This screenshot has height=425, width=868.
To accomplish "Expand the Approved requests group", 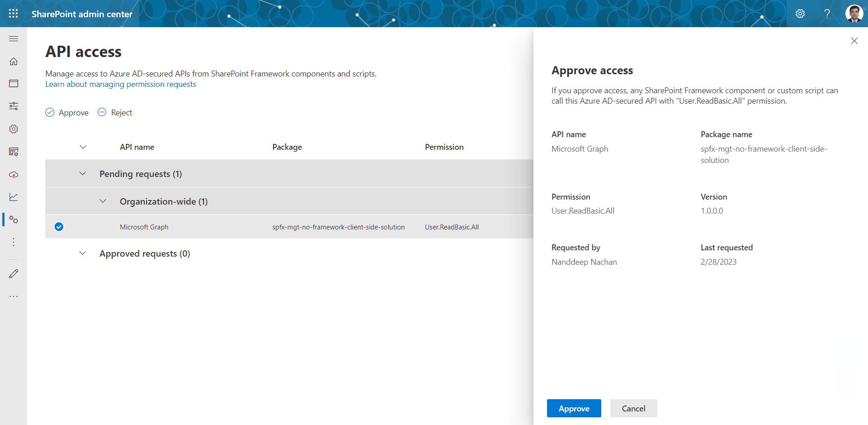I will point(82,253).
